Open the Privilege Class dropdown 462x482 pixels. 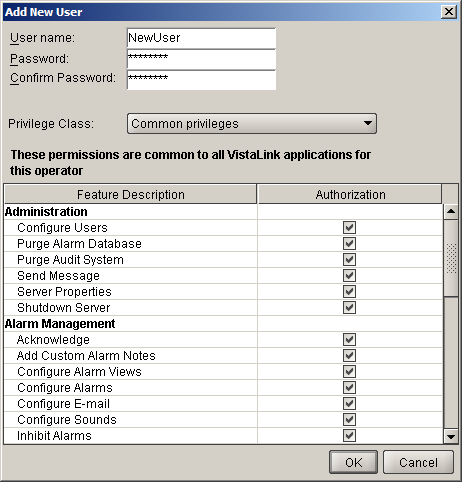point(252,124)
